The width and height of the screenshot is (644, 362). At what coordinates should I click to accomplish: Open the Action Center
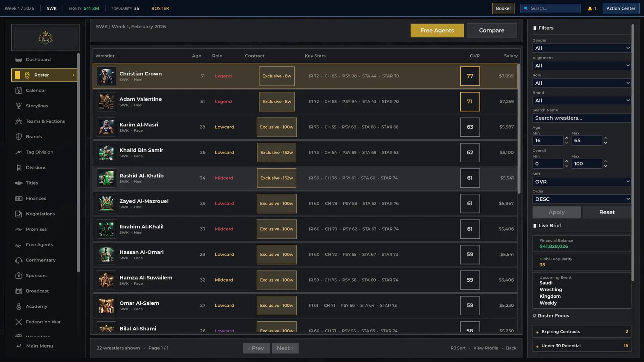click(621, 8)
